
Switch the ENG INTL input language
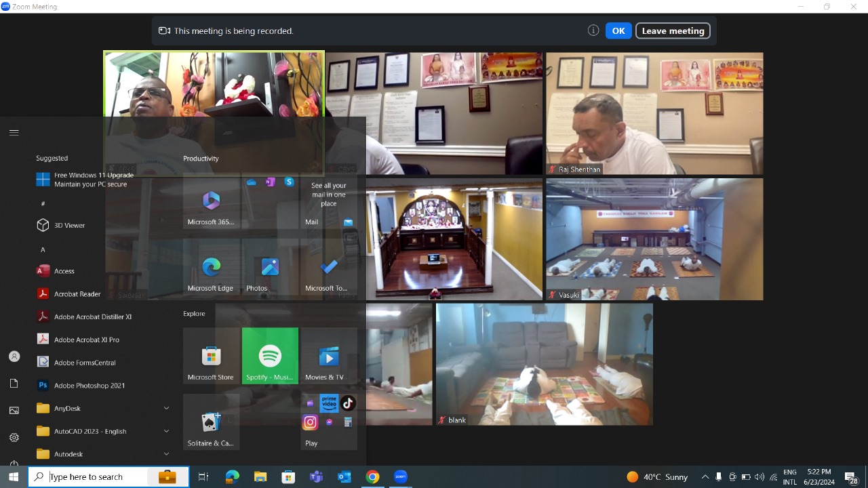pyautogui.click(x=790, y=477)
